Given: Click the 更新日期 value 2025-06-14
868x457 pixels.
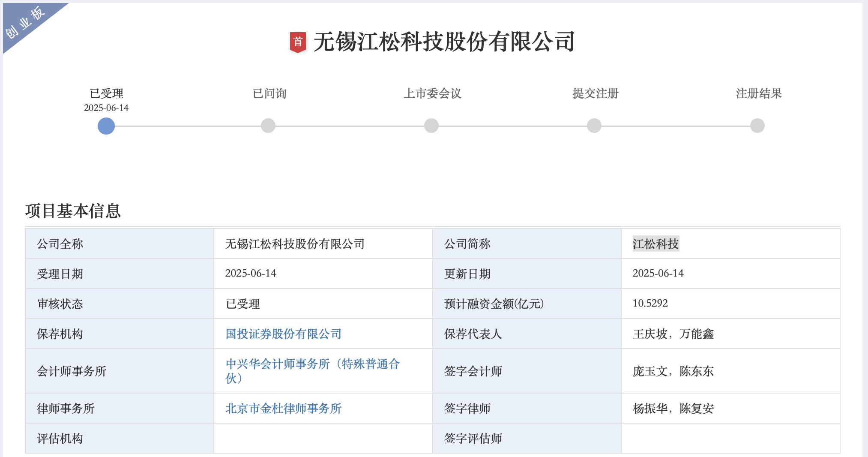Looking at the screenshot, I should point(658,274).
